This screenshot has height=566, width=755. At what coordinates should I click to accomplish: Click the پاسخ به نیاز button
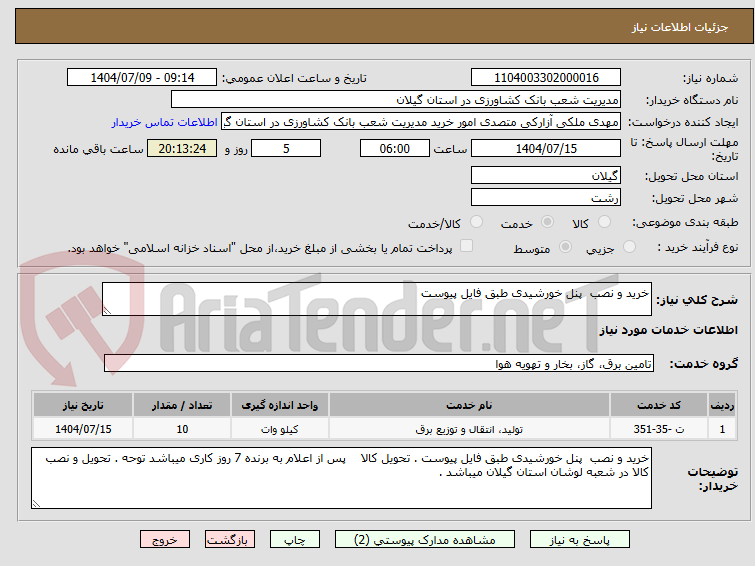tap(579, 540)
